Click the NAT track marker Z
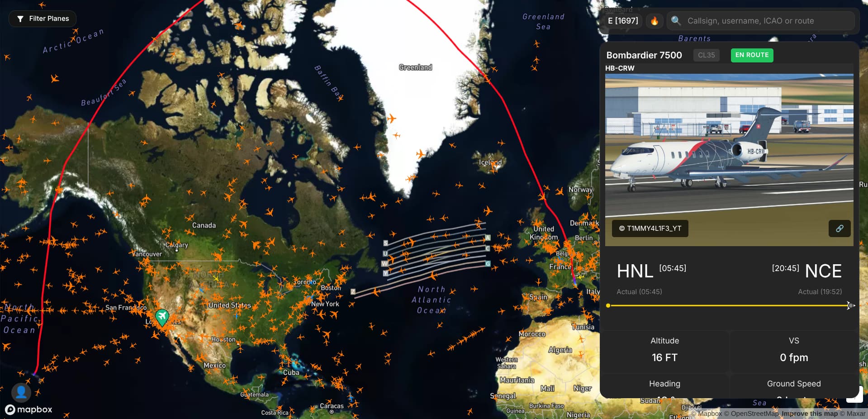The image size is (868, 419). (353, 292)
